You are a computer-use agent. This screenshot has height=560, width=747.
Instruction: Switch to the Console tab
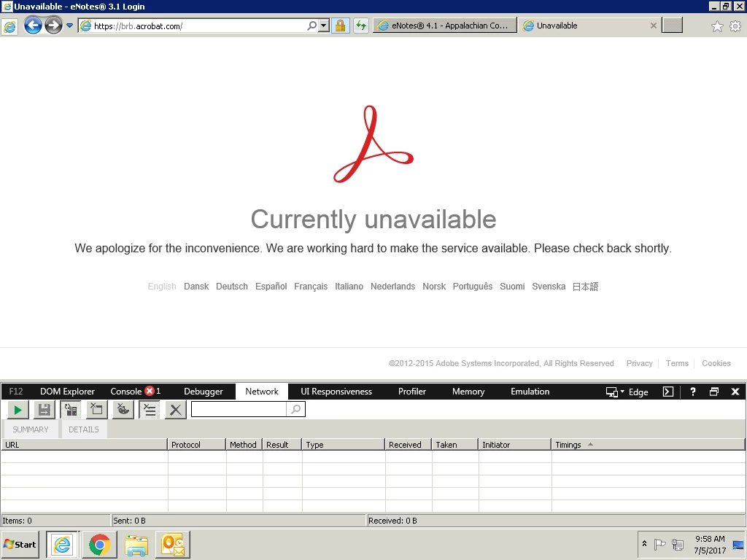[125, 392]
